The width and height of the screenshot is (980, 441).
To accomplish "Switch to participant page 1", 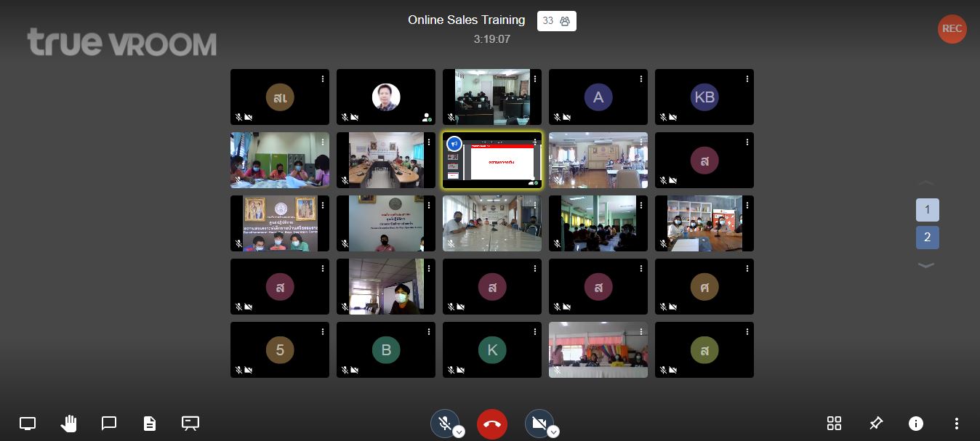I will click(927, 210).
